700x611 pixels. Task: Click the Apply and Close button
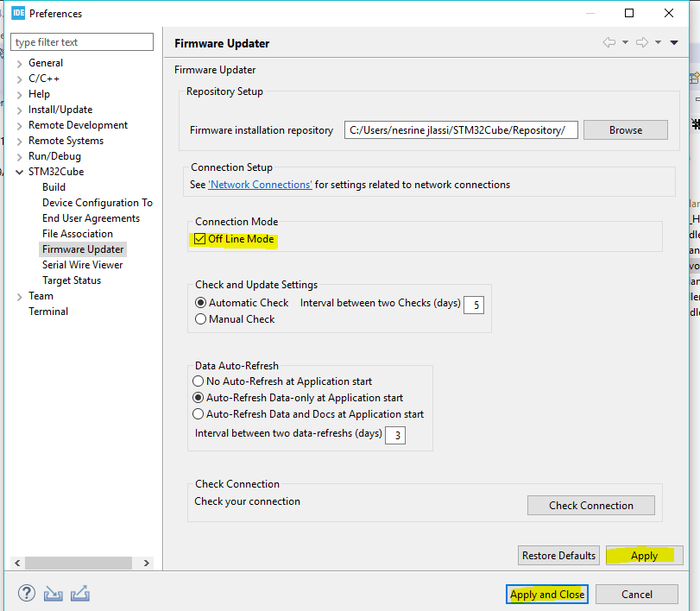547,594
